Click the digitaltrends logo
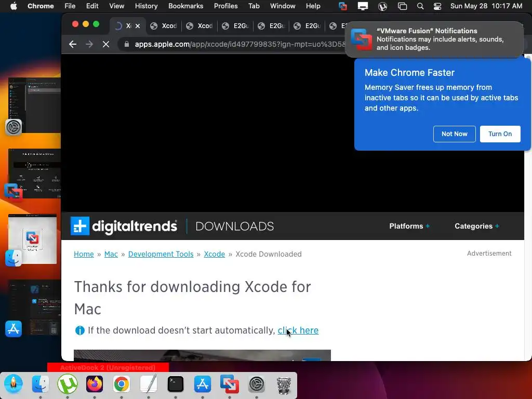The image size is (532, 399). [x=124, y=227]
